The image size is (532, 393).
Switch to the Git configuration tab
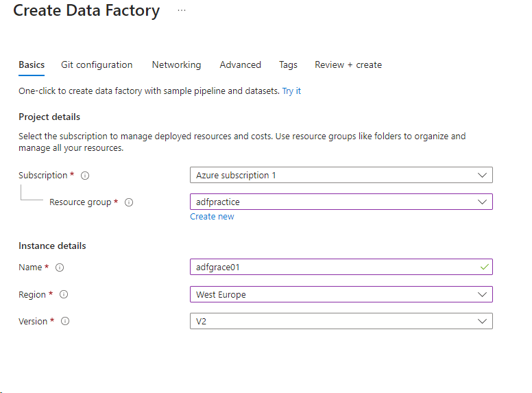[x=97, y=64]
